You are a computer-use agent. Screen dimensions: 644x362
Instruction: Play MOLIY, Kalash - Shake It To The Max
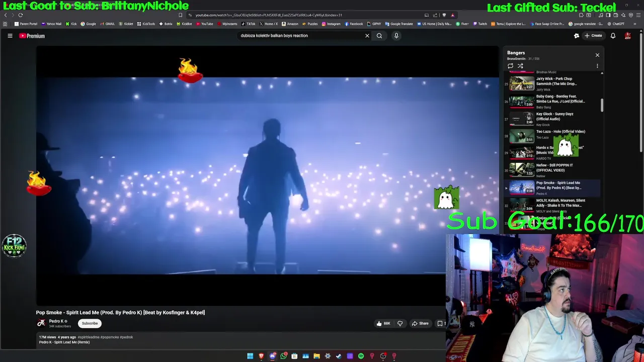pyautogui.click(x=552, y=205)
